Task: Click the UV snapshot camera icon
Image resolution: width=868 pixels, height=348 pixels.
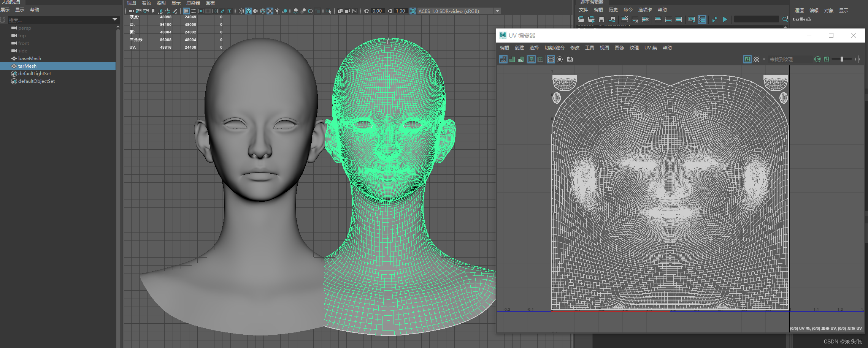Action: (x=570, y=59)
